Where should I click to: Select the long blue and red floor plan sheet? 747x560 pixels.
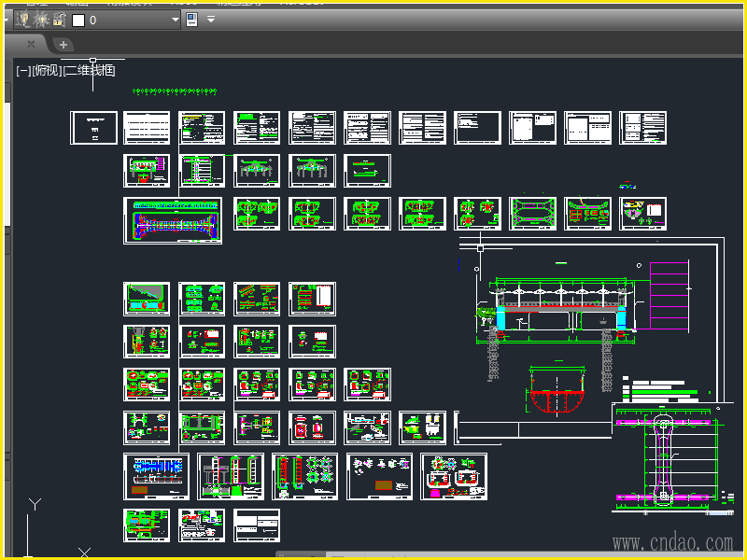tap(173, 220)
